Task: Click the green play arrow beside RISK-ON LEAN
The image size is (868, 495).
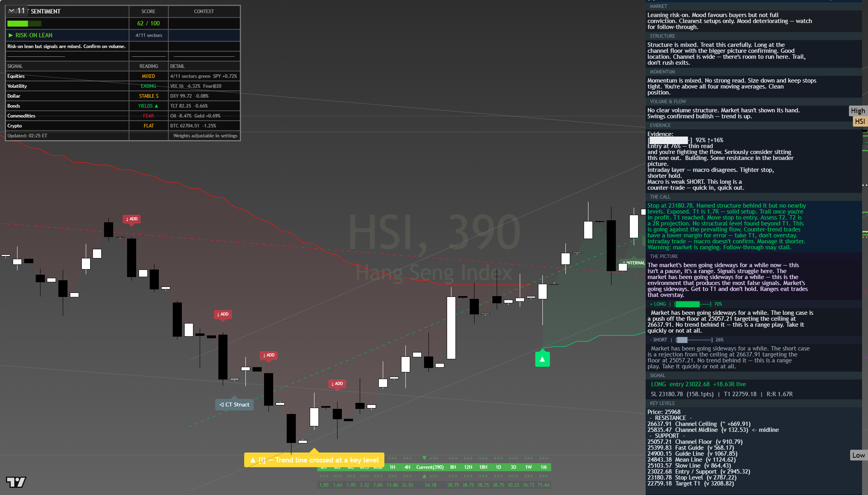Action: [x=11, y=35]
